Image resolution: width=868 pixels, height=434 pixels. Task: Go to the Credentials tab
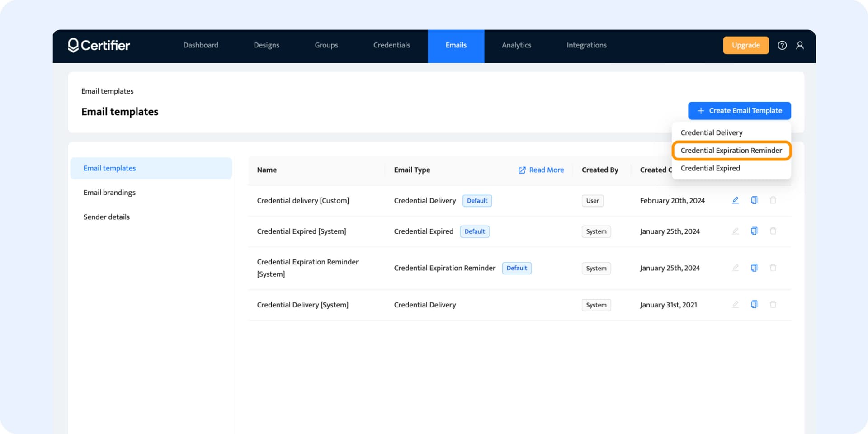pyautogui.click(x=392, y=45)
